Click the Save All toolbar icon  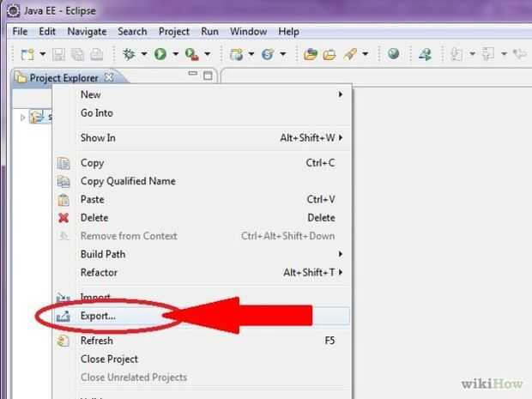(78, 54)
